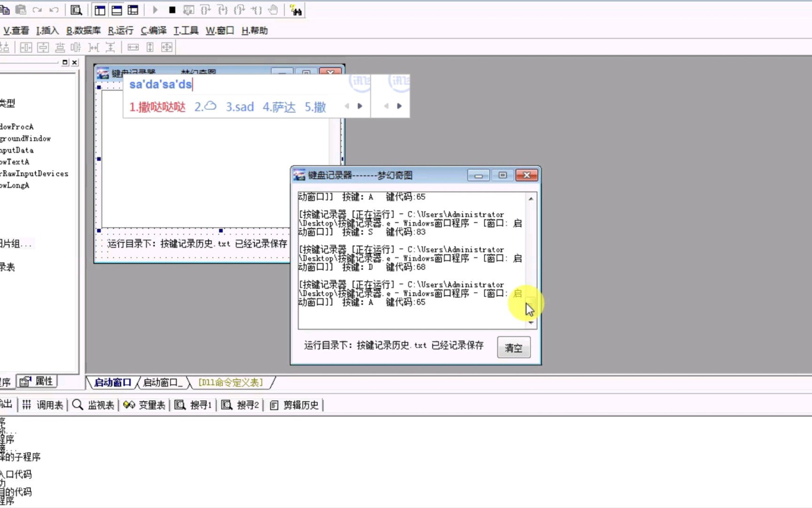Select IME candidate 5.撒
Viewport: 812px width, 508px height.
pos(315,107)
